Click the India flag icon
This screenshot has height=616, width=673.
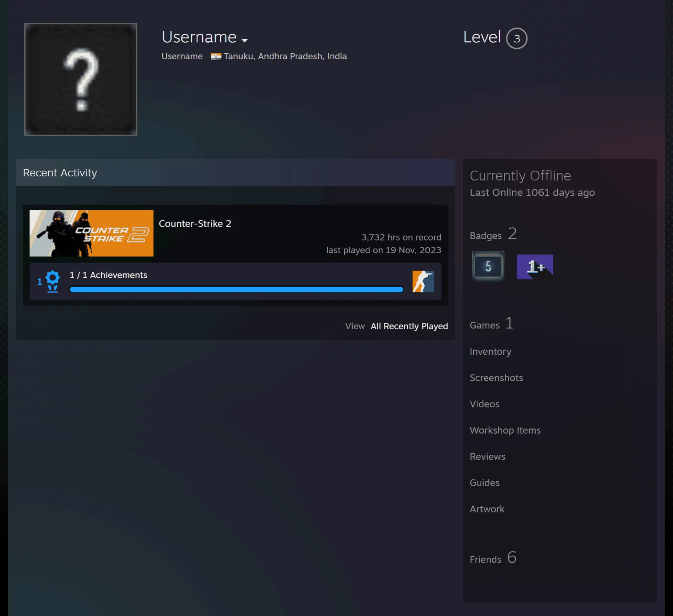pos(216,56)
